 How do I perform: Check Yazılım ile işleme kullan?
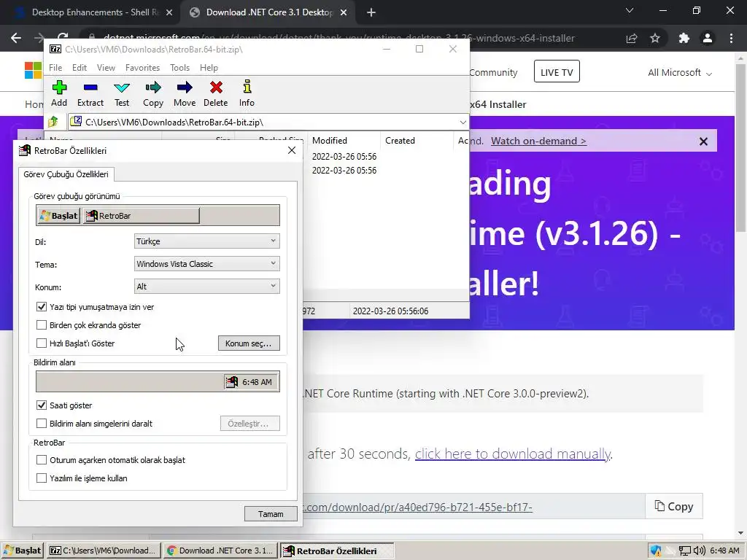pos(42,478)
